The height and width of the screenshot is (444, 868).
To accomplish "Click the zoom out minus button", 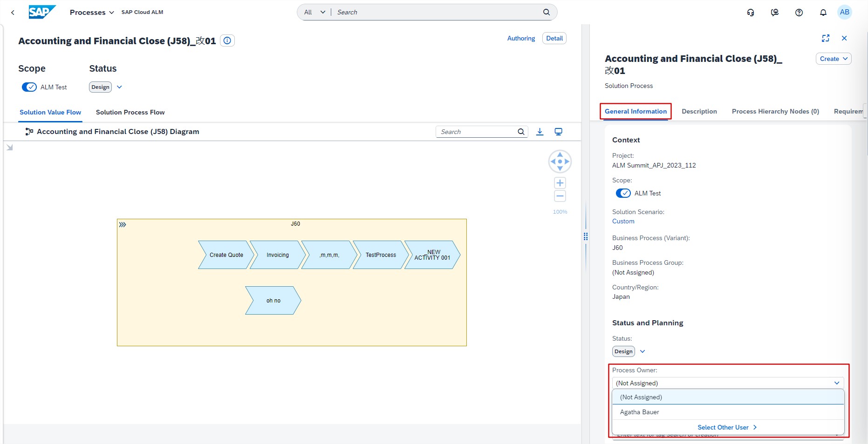I will pos(560,196).
